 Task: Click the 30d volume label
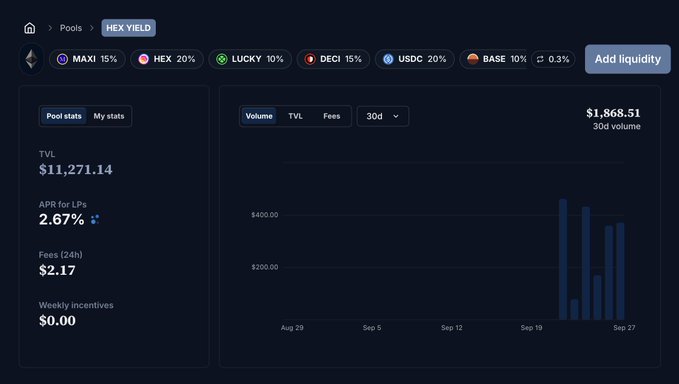[x=617, y=126]
